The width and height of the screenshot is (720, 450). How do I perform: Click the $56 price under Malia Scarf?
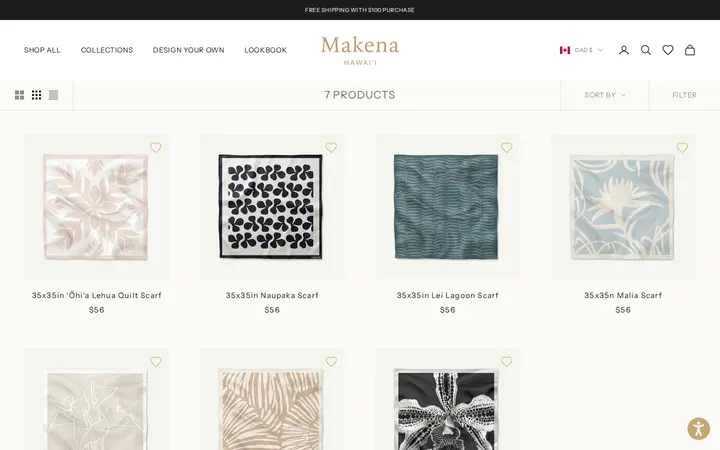[623, 310]
